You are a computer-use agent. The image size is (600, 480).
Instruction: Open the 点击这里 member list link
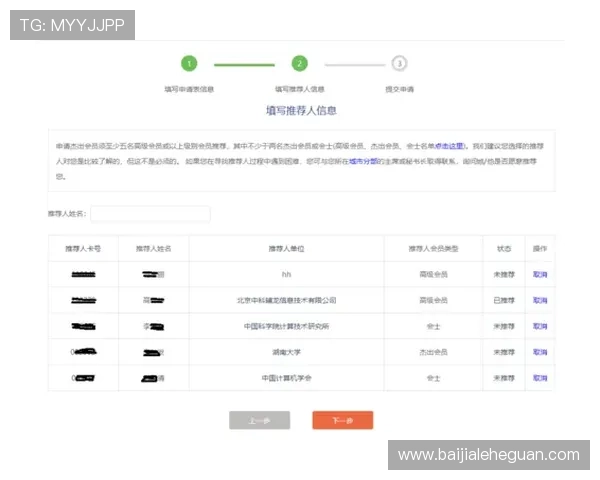click(x=449, y=146)
